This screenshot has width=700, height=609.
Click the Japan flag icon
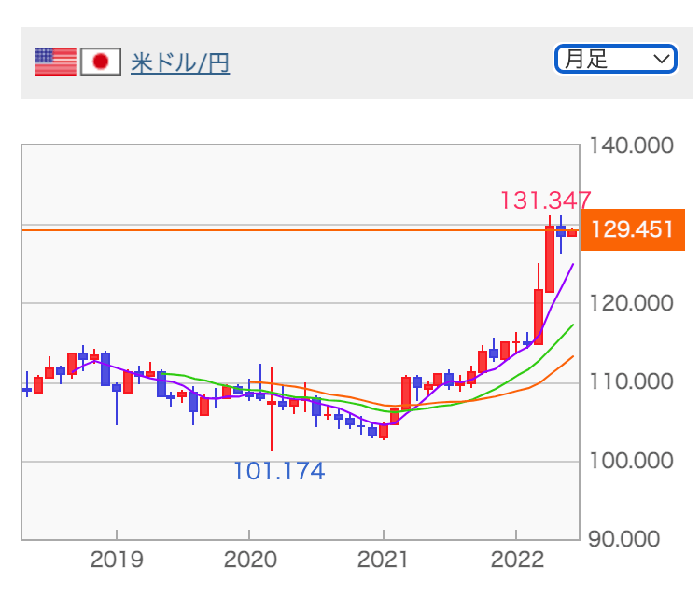pos(100,62)
